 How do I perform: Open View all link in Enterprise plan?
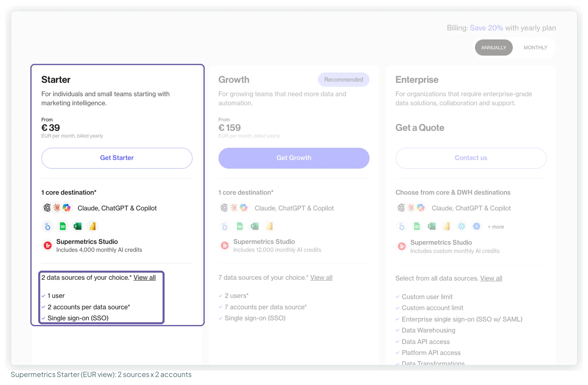(x=491, y=279)
